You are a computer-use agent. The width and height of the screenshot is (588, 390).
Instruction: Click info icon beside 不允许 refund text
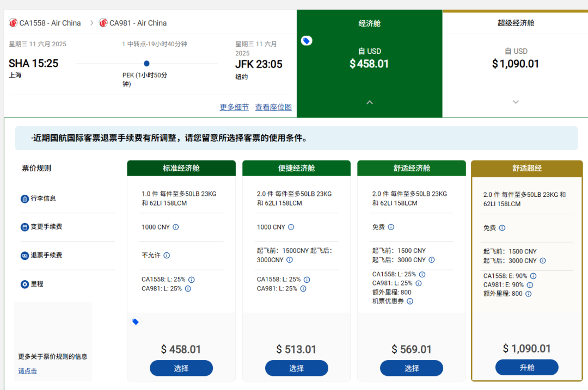(x=167, y=256)
